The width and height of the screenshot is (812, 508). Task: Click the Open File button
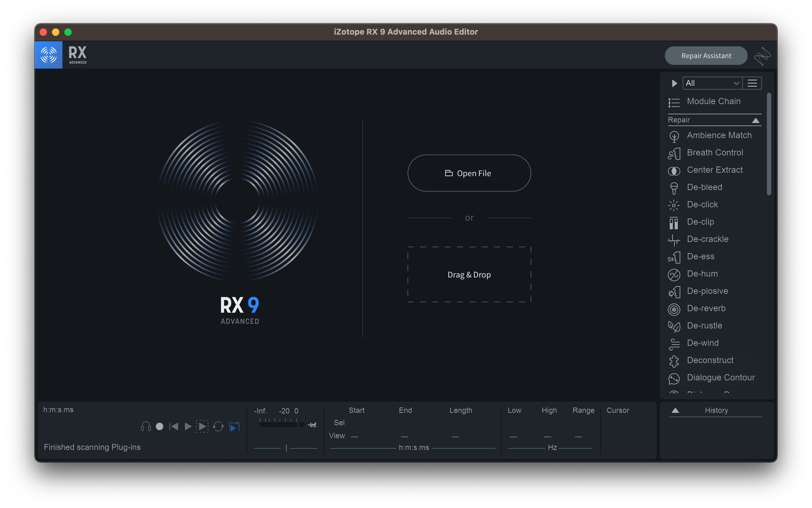(469, 173)
